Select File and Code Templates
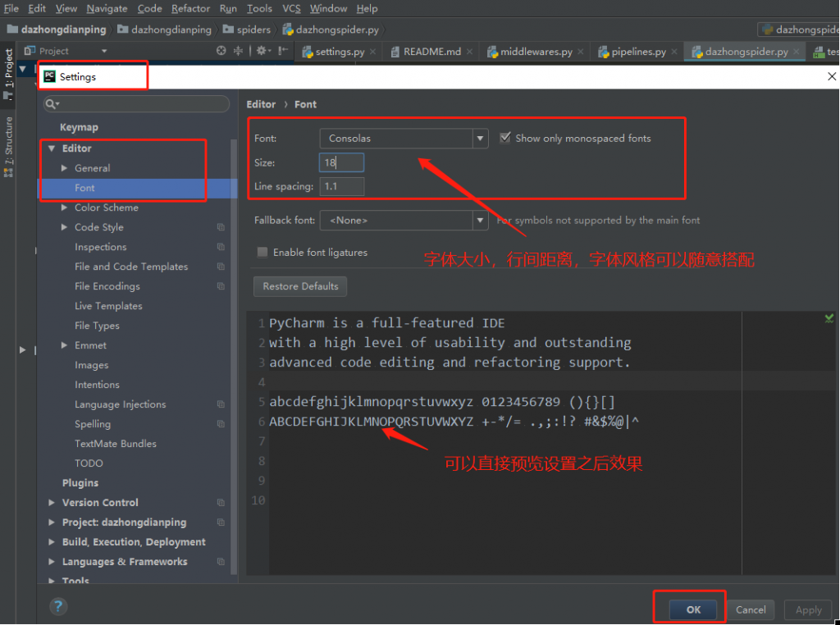 coord(131,267)
